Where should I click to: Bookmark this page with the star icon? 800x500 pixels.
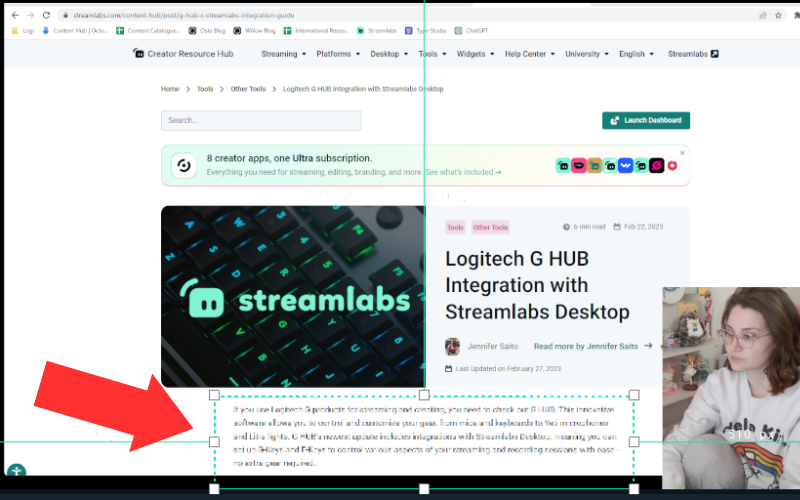[x=778, y=15]
